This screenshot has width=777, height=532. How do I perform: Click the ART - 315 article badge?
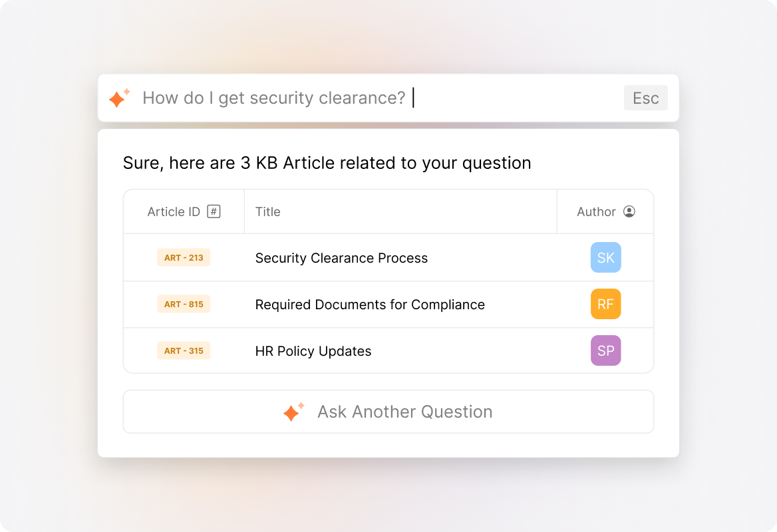pyautogui.click(x=184, y=350)
